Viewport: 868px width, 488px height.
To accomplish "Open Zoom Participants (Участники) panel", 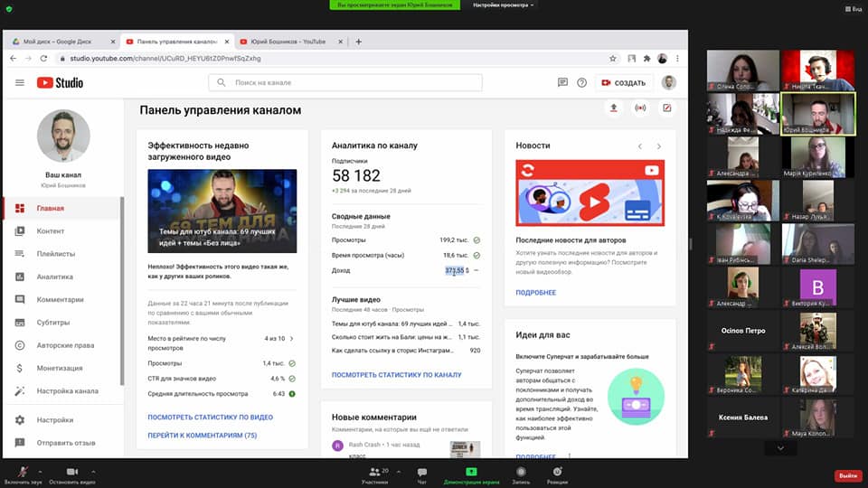I will point(374,474).
